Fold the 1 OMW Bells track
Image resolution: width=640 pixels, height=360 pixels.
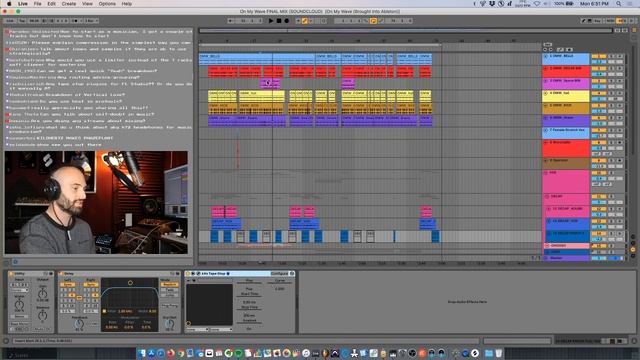tap(546, 56)
